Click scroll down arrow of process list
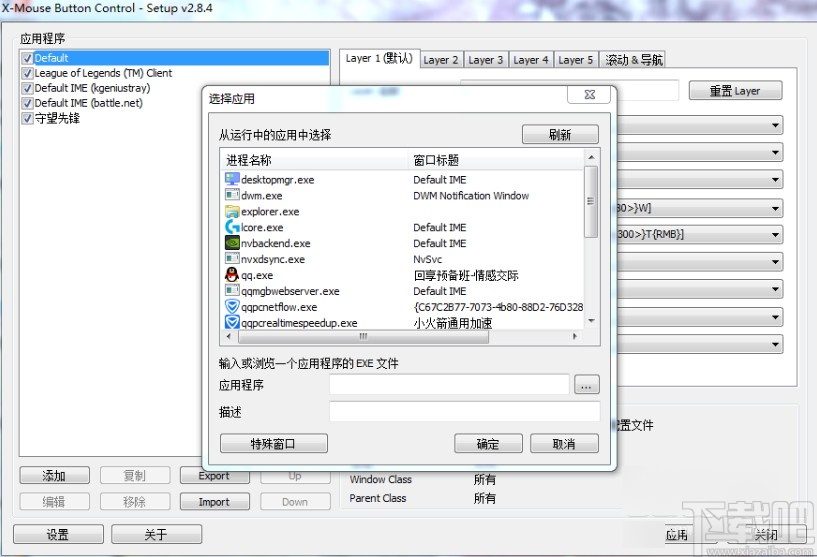Viewport: 817px width, 557px height. click(x=591, y=321)
